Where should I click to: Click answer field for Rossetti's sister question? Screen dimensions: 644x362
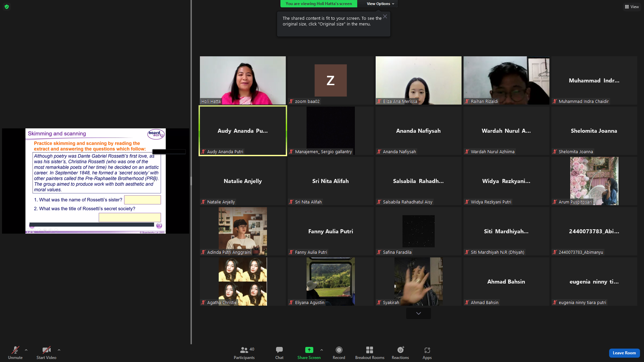point(143,200)
